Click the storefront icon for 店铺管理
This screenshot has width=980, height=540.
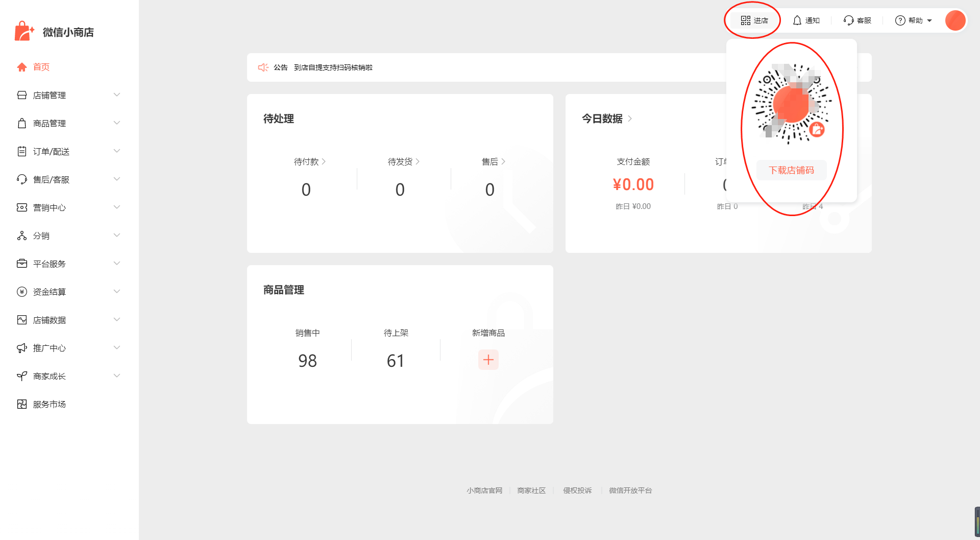point(22,95)
